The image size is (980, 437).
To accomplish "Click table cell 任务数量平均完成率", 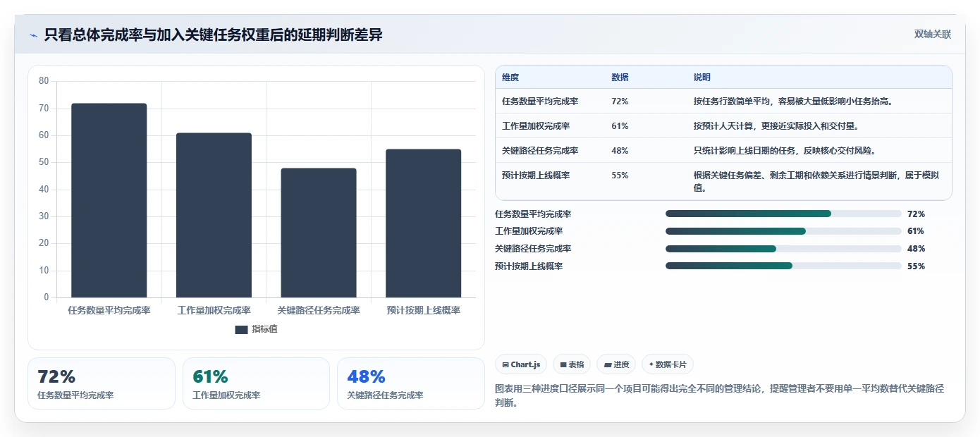I will point(540,101).
